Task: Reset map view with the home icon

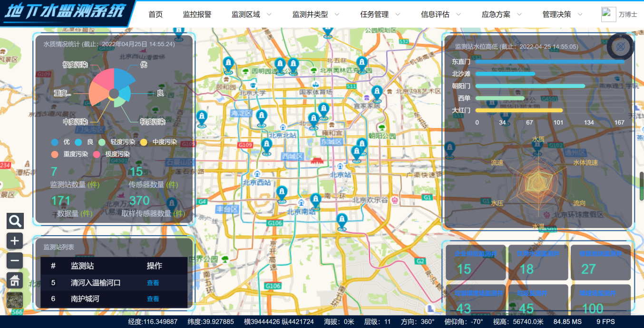Action: 15,280
